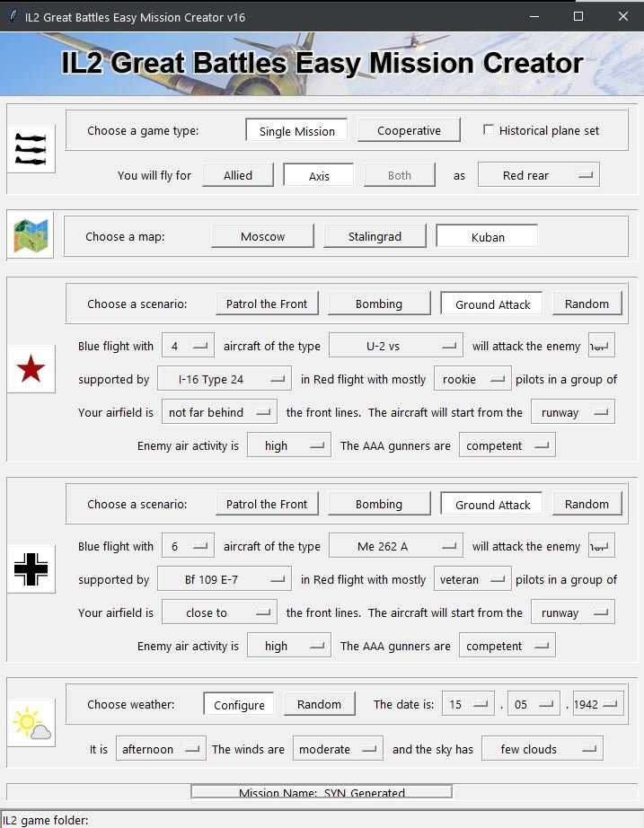Open the close to airfield distance dropdown
This screenshot has height=828, width=644.
click(x=219, y=612)
